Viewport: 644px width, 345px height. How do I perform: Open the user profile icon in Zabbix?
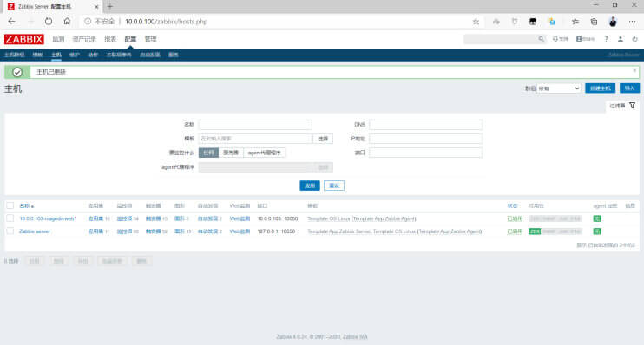pos(621,39)
